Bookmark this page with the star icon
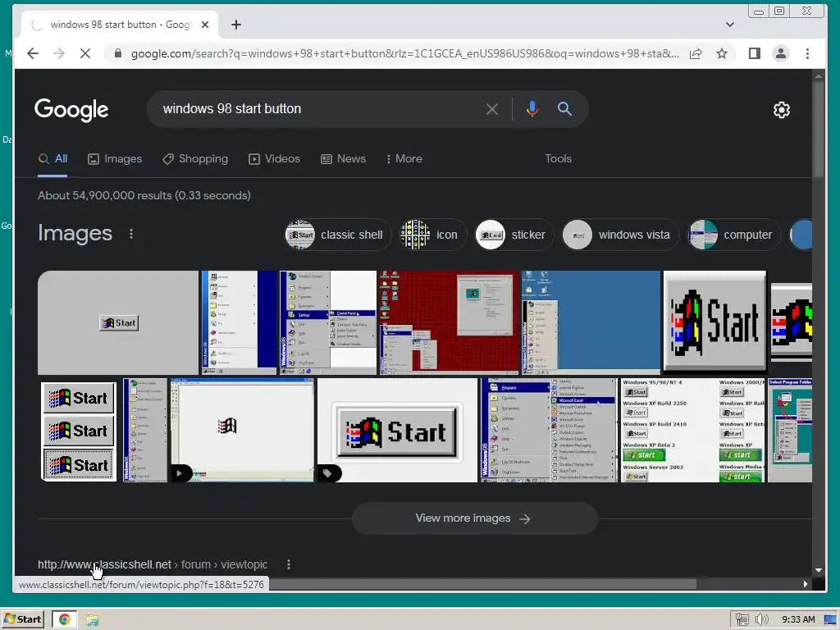840x630 pixels. (722, 53)
